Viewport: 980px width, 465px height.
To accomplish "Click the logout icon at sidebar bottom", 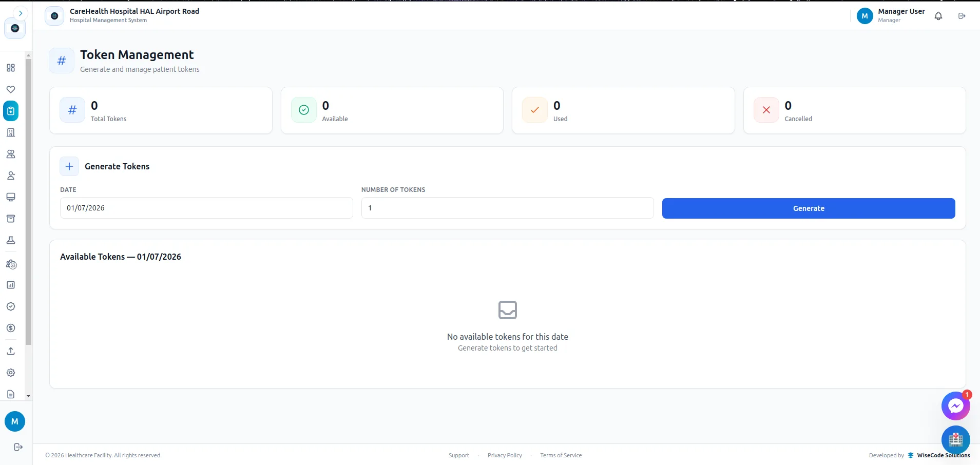I will [x=18, y=447].
